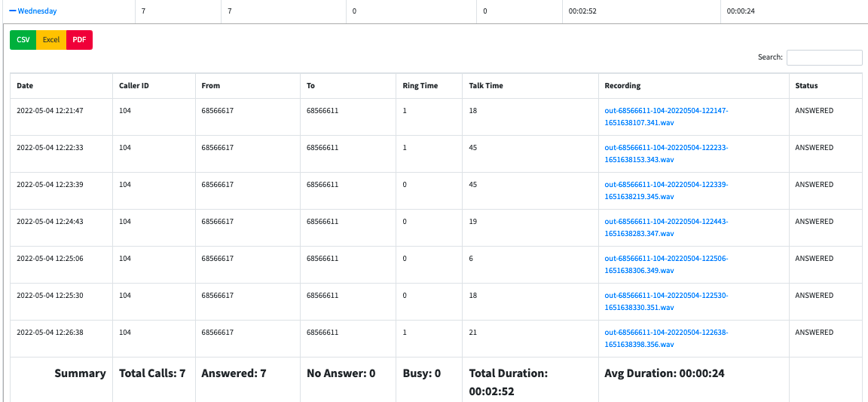Sort by the Ring Time column header
The image size is (868, 402).
430,86
